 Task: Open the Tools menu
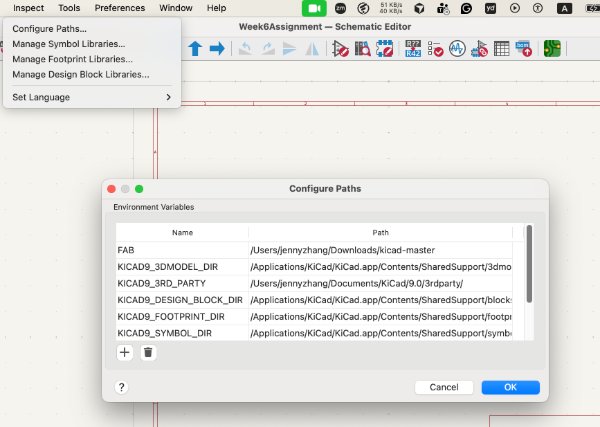click(69, 8)
